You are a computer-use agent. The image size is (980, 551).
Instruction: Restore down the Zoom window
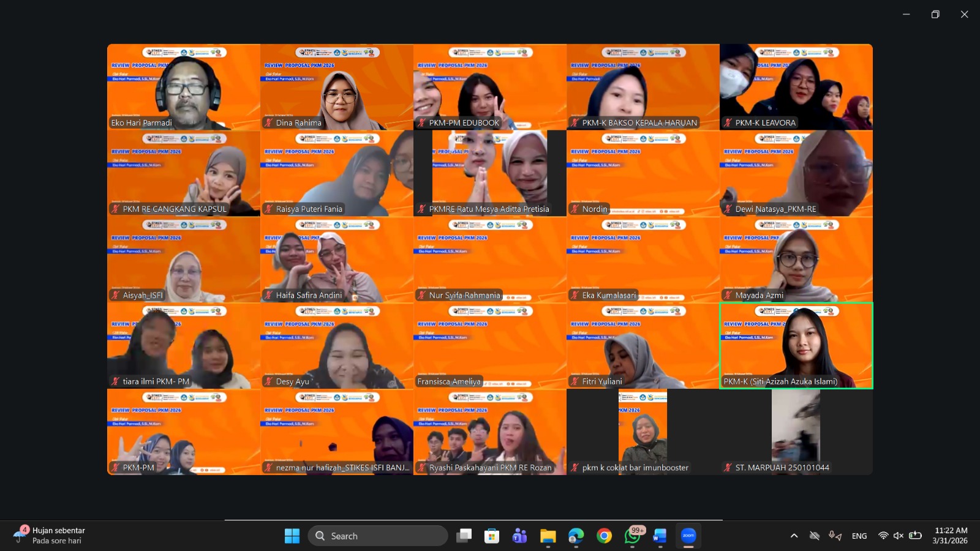click(935, 14)
